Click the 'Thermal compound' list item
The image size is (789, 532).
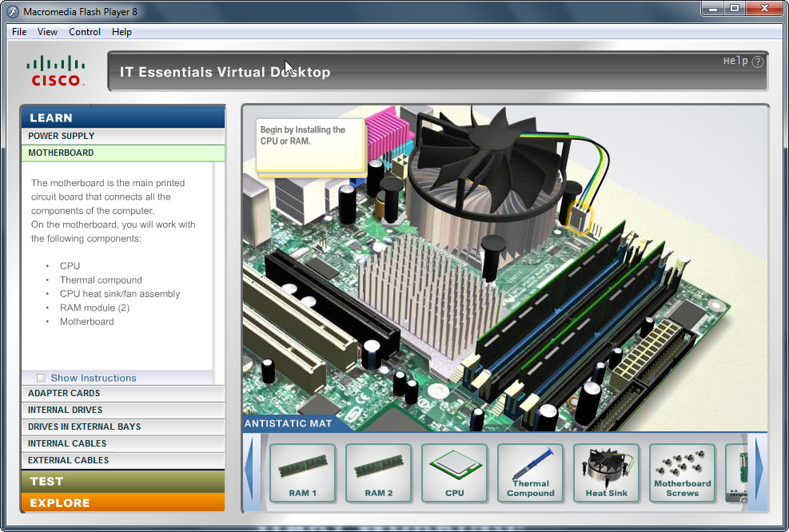[x=101, y=280]
